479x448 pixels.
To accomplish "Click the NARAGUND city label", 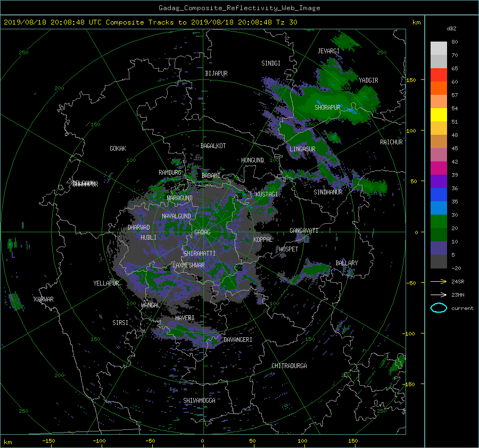I will [x=179, y=198].
